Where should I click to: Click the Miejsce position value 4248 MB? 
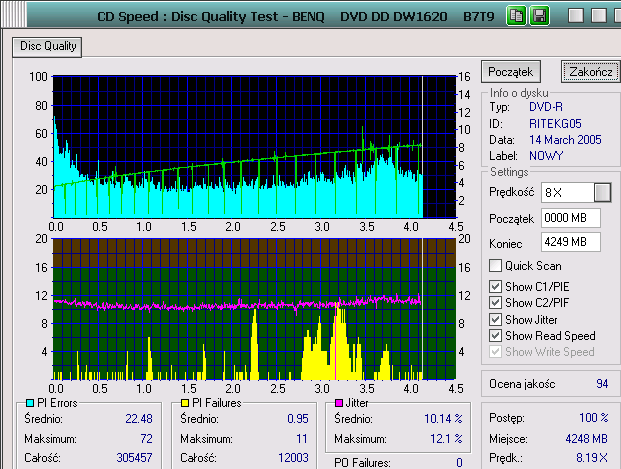pos(586,439)
